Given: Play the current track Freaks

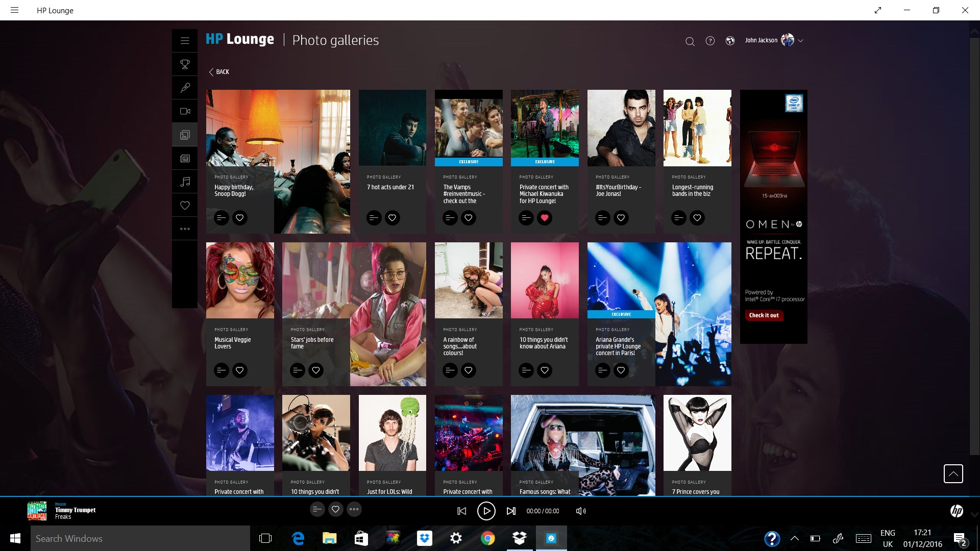Looking at the screenshot, I should (486, 511).
